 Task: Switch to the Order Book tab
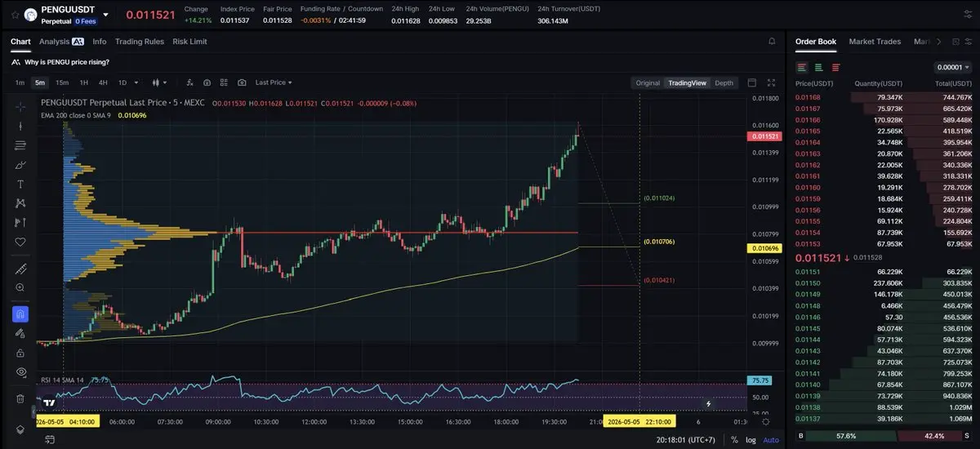pos(816,42)
